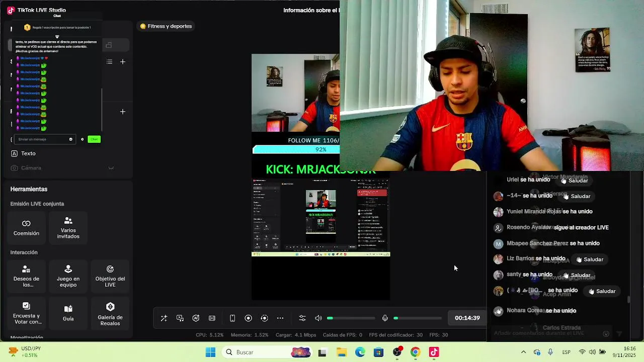644x362 pixels.
Task: Open Información sobre el LIVE header
Action: click(311, 10)
